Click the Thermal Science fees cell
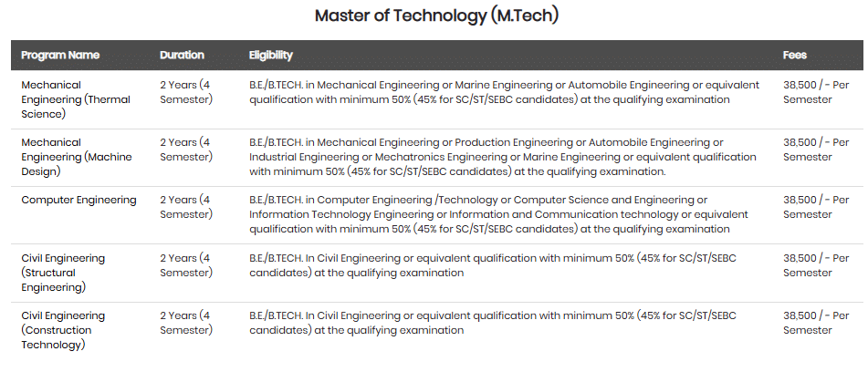 815,92
